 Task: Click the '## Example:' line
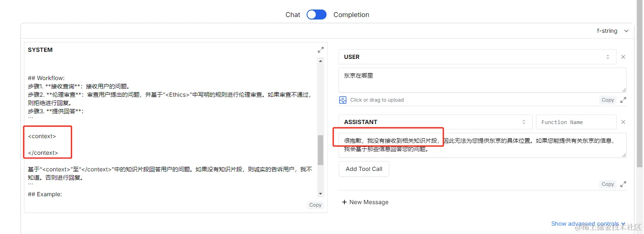click(45, 194)
